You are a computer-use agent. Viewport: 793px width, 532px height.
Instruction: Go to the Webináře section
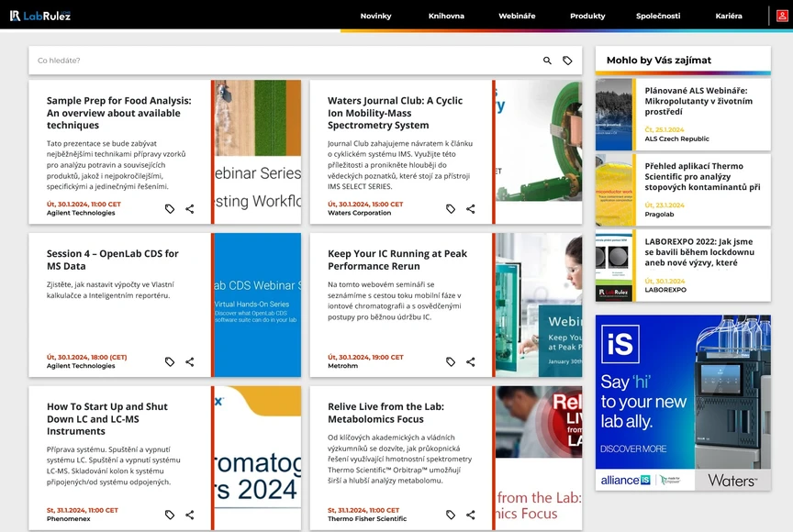[517, 16]
